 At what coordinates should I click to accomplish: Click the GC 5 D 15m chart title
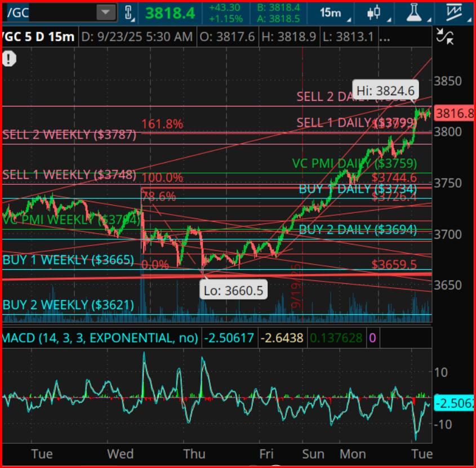38,37
